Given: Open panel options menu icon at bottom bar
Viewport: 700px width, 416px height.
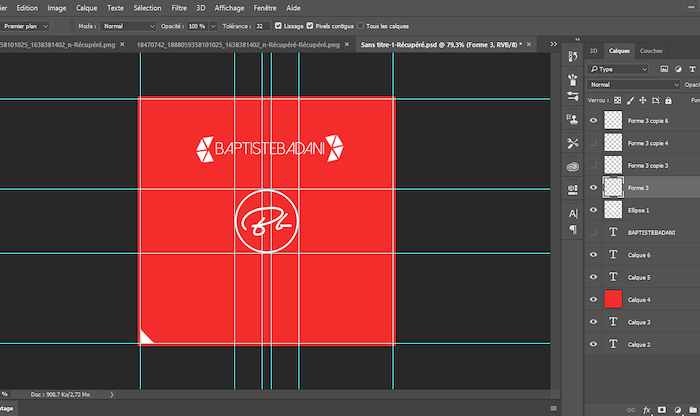Looking at the screenshot, I should 554,408.
